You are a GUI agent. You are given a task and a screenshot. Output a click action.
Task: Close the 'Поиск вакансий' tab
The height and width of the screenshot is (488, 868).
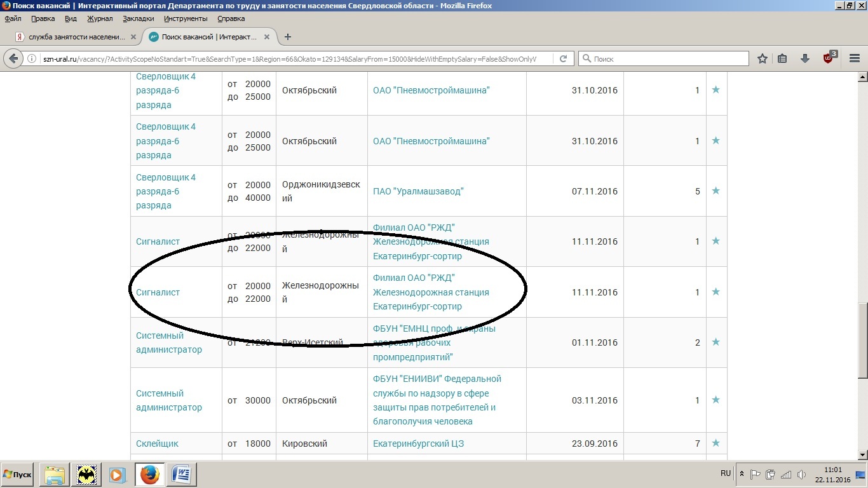coord(267,37)
